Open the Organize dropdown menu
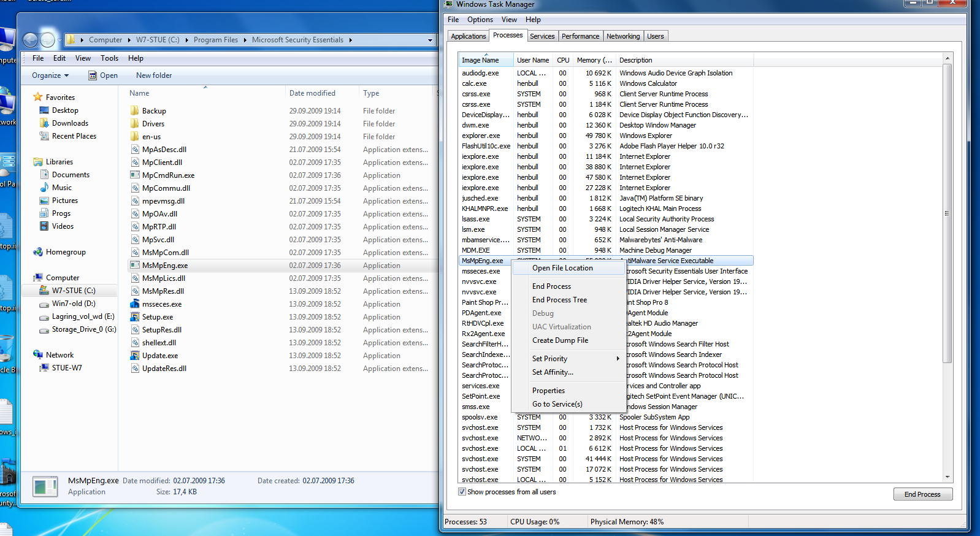 click(x=50, y=75)
